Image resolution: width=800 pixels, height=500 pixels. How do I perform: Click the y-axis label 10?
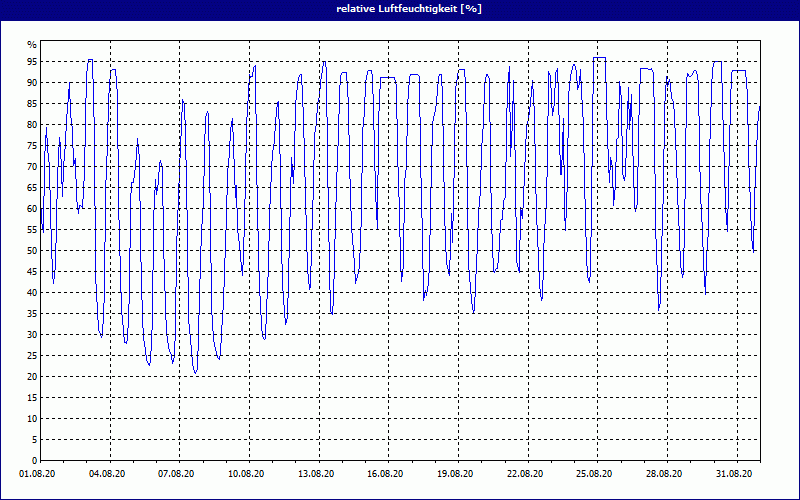click(32, 419)
